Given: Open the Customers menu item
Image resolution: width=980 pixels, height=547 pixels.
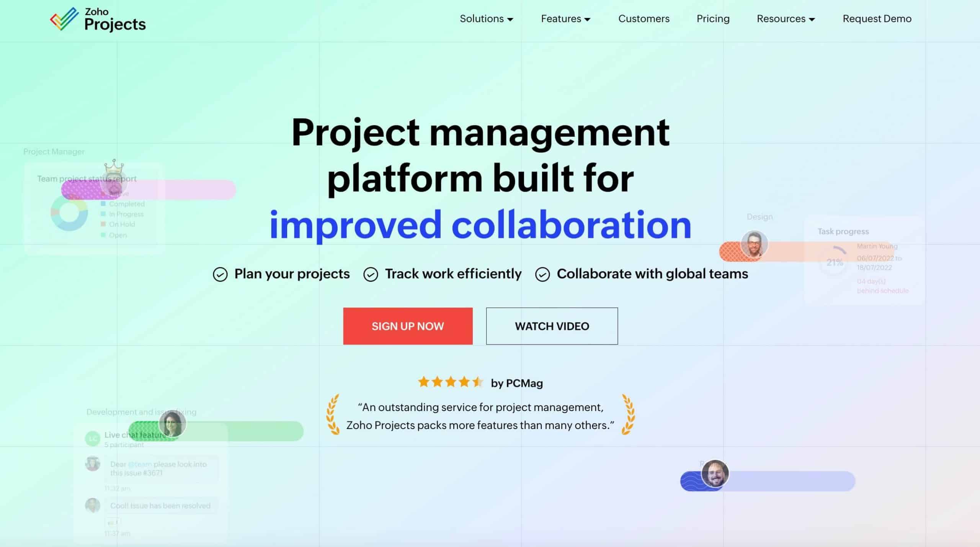Looking at the screenshot, I should [644, 18].
